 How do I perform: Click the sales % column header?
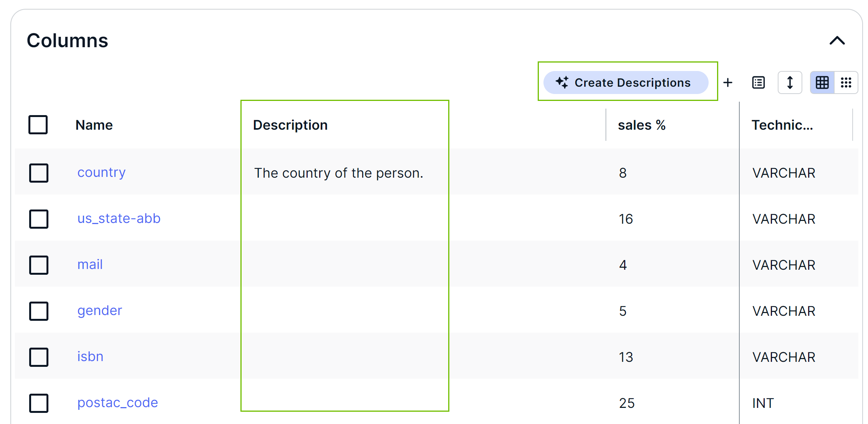[641, 125]
